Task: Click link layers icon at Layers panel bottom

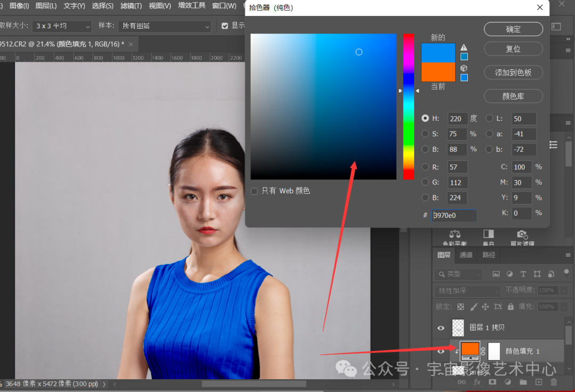Action: coord(461,382)
